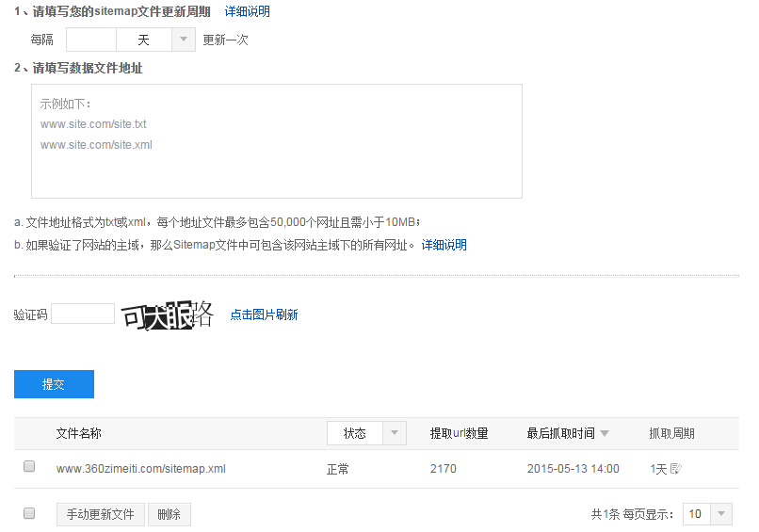
Task: Focus the 验证码 input box
Action: click(83, 314)
